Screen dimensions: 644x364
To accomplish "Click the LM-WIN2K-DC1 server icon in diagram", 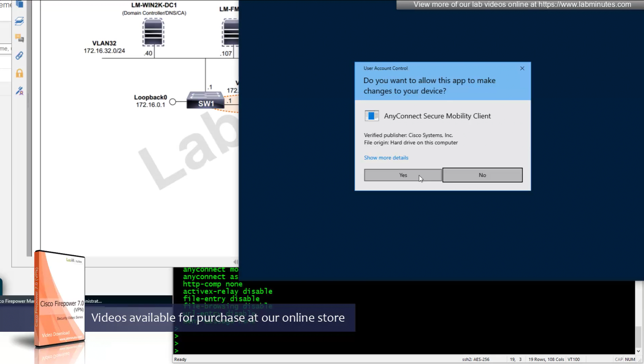I will click(x=153, y=33).
